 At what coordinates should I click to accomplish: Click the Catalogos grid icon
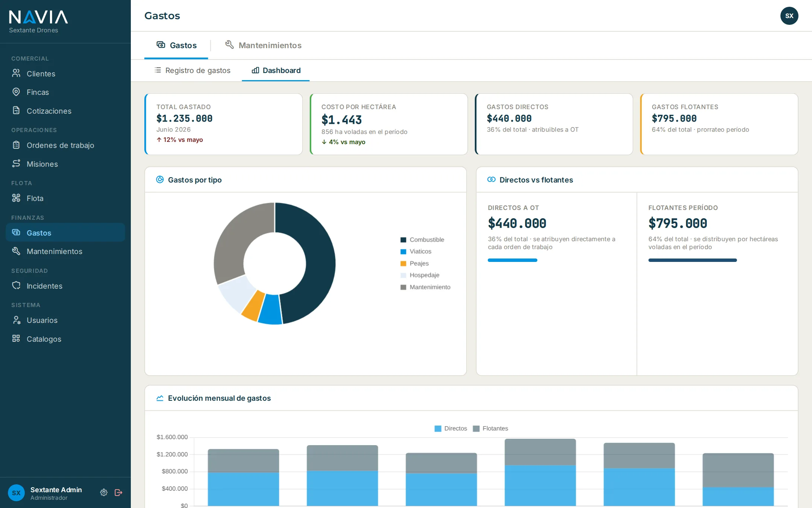[16, 339]
